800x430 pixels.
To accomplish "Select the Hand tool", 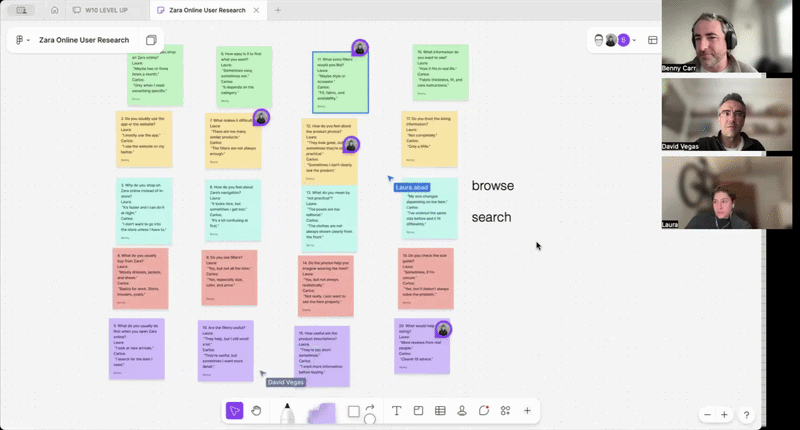I will click(256, 410).
